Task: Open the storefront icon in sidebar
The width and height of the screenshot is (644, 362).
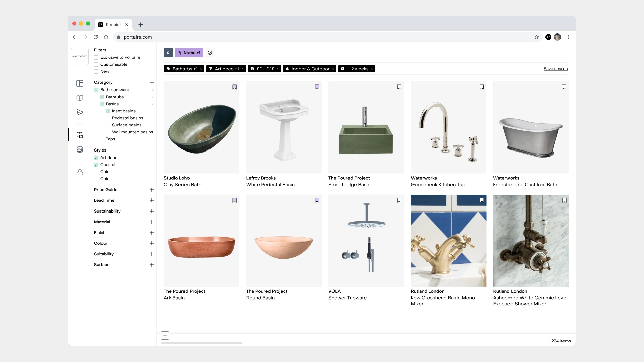Action: pyautogui.click(x=80, y=149)
